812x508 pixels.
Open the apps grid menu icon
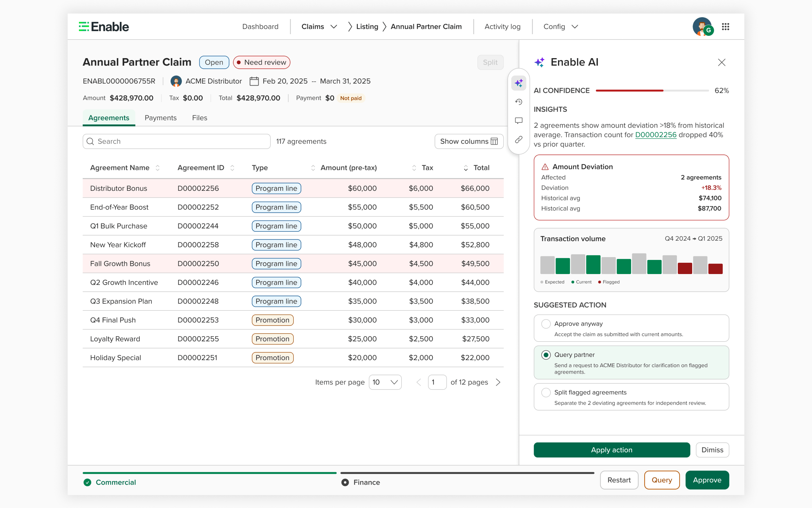725,27
